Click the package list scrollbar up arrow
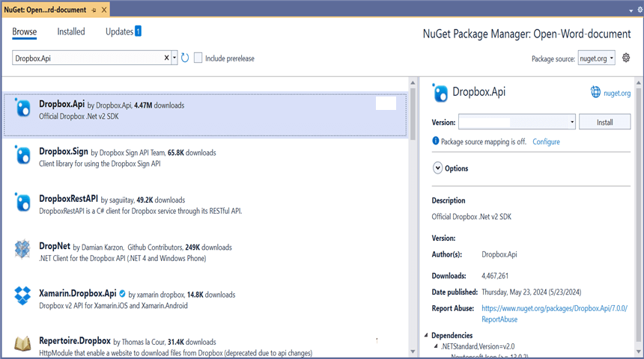The height and width of the screenshot is (359, 644). coord(413,83)
